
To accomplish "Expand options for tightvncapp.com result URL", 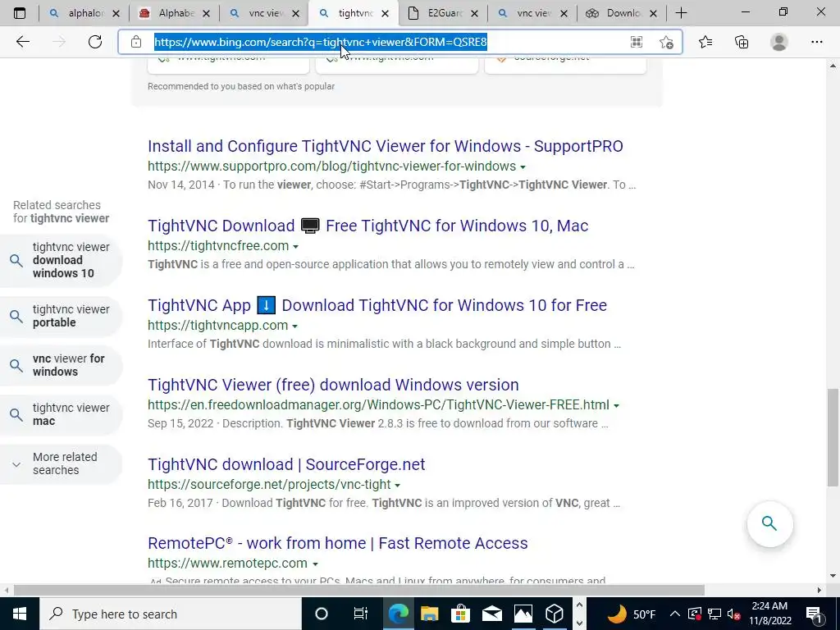I will pos(294,326).
